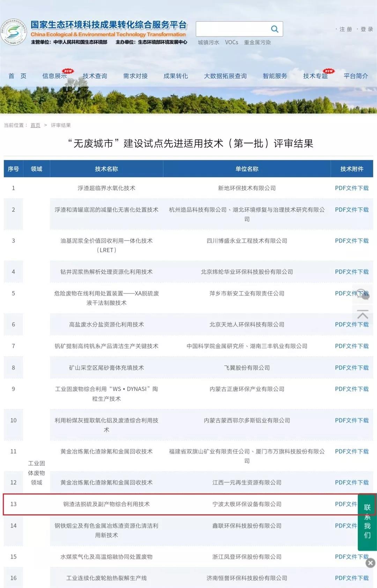This screenshot has width=377, height=588.
Task: Select the 危险废物在线利用处置装置 technology cell
Action: pyautogui.click(x=106, y=298)
